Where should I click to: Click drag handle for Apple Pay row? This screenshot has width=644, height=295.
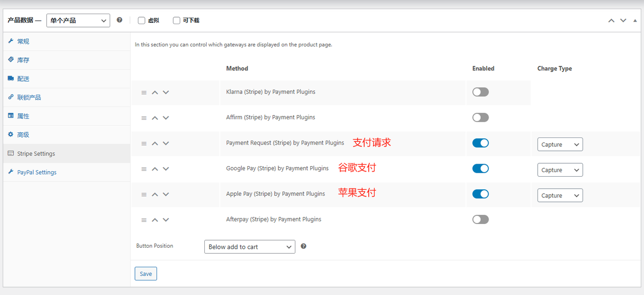click(144, 194)
